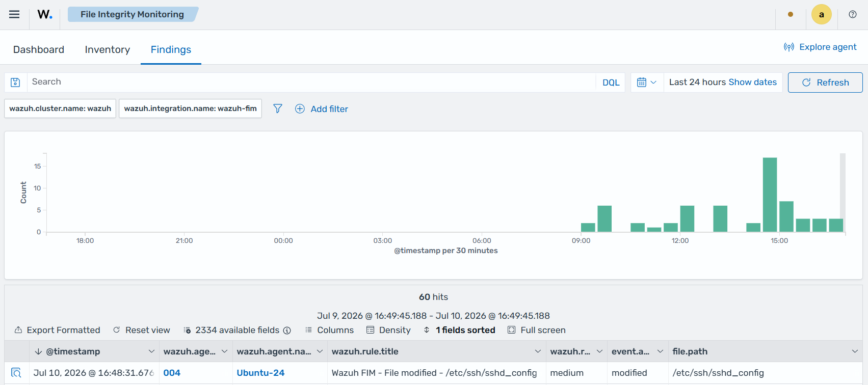Click the plus icon beside Add filter
The width and height of the screenshot is (868, 385).
coord(300,109)
